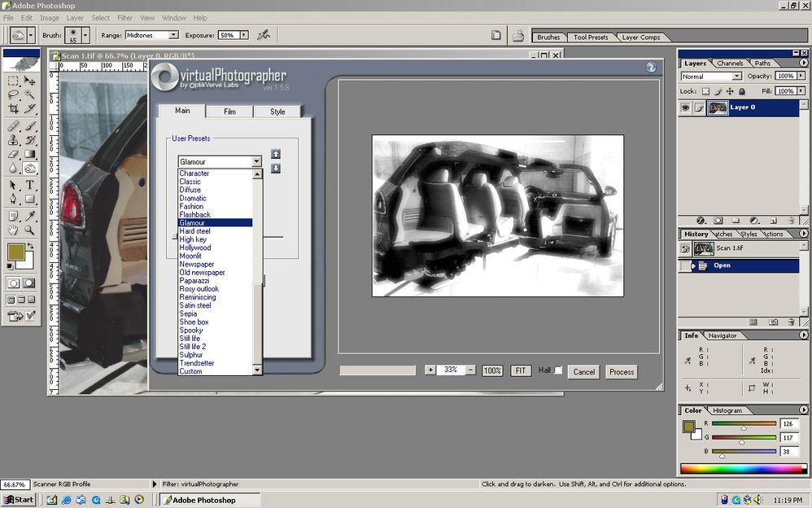Open the Range Midtones dropdown
The image size is (812, 508).
click(173, 35)
